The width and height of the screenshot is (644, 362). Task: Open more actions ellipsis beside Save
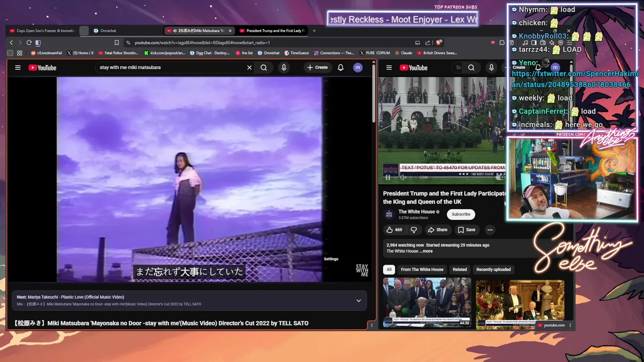tap(490, 230)
